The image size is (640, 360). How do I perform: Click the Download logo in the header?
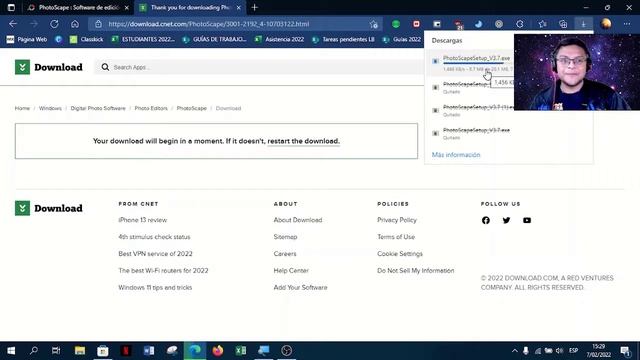[x=49, y=67]
